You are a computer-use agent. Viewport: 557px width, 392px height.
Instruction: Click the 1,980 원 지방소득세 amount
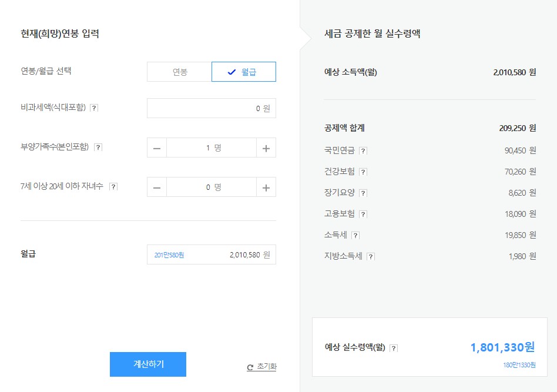pos(522,256)
